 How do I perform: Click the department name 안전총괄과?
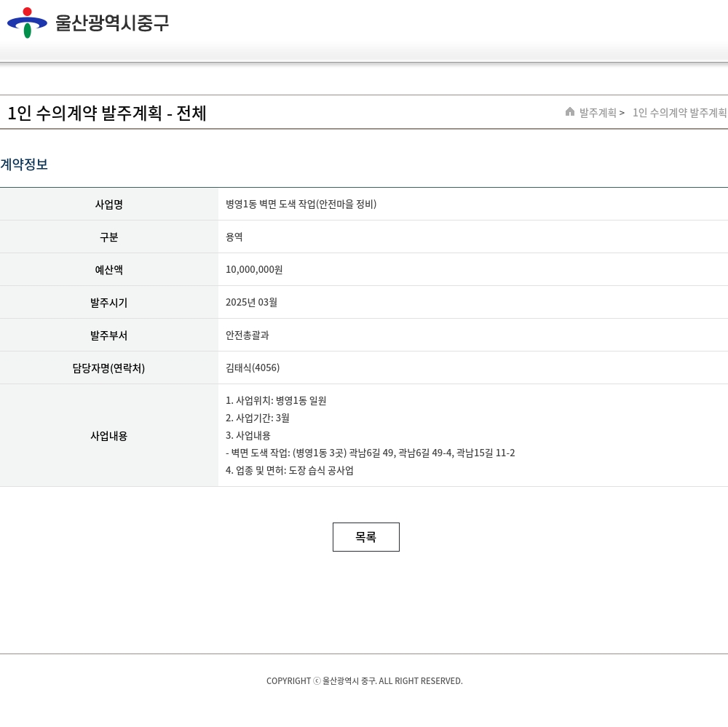[247, 335]
